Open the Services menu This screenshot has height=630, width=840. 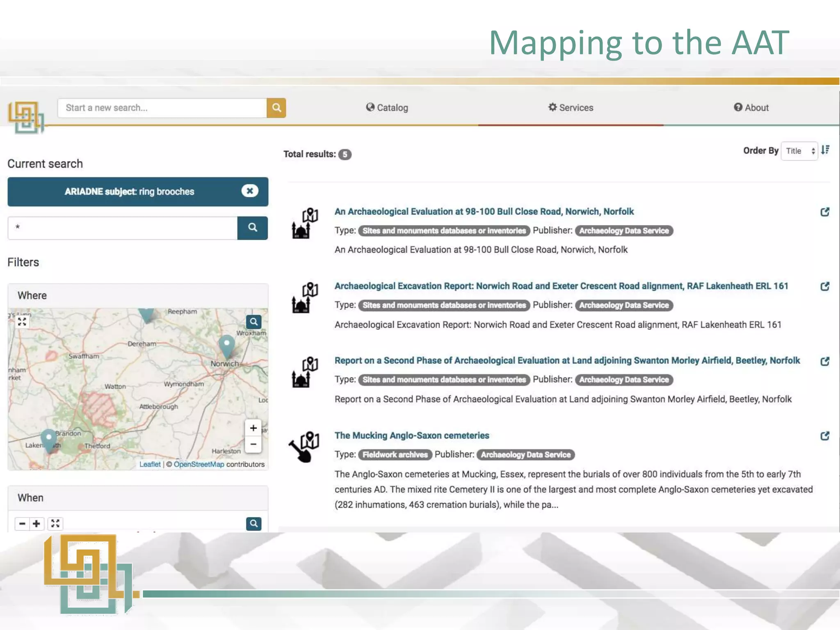pyautogui.click(x=571, y=108)
